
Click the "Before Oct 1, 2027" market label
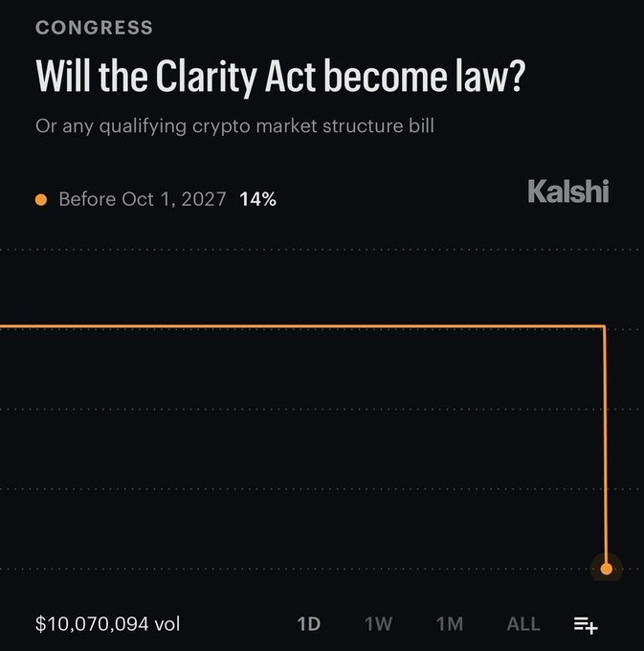pos(143,199)
